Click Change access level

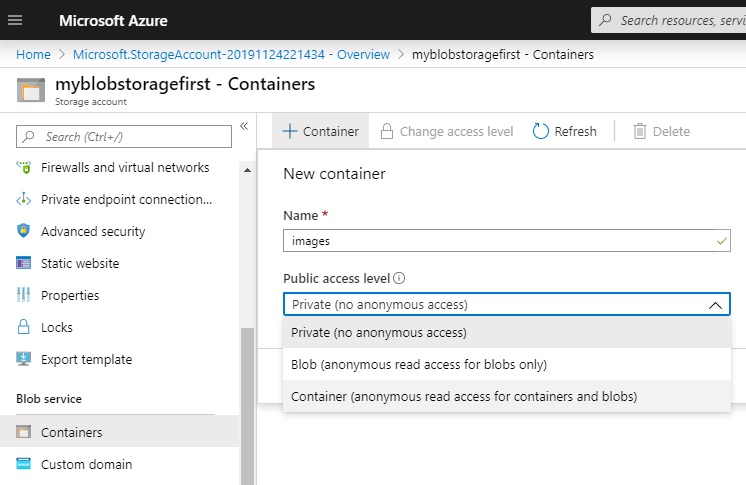(447, 131)
